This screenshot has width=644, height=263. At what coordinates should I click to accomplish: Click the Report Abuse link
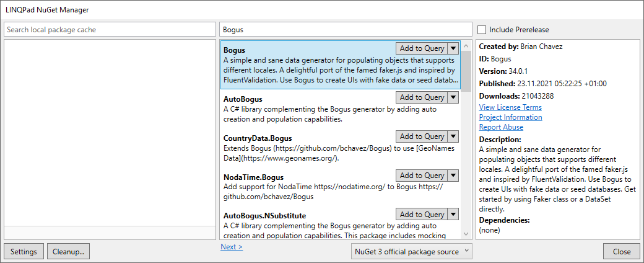501,127
